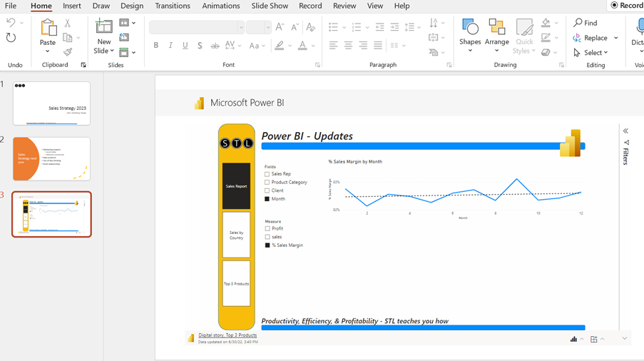Align text left
Viewport: 644px width, 361px height.
334,45
